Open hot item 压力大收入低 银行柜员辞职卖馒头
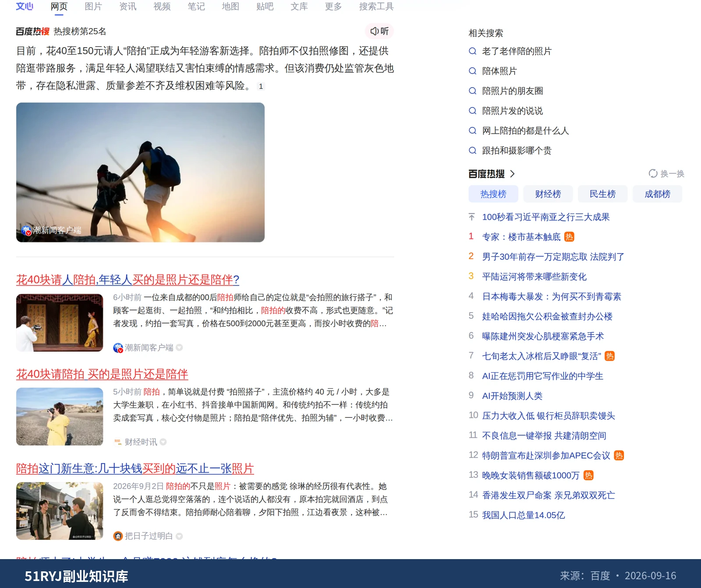Viewport: 701px width, 588px height. coord(549,416)
